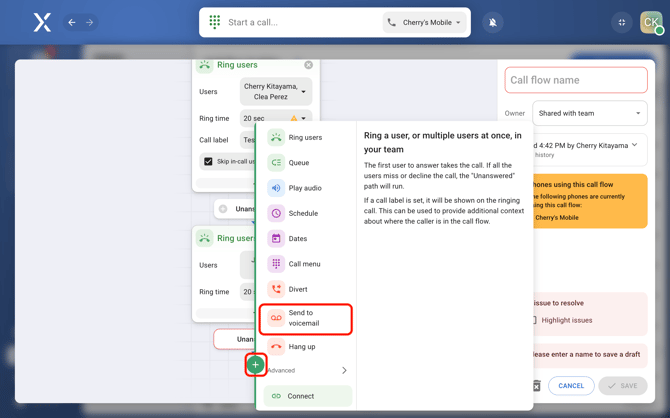Click the Send to voicemail icon
670x418 pixels.
pos(276,318)
